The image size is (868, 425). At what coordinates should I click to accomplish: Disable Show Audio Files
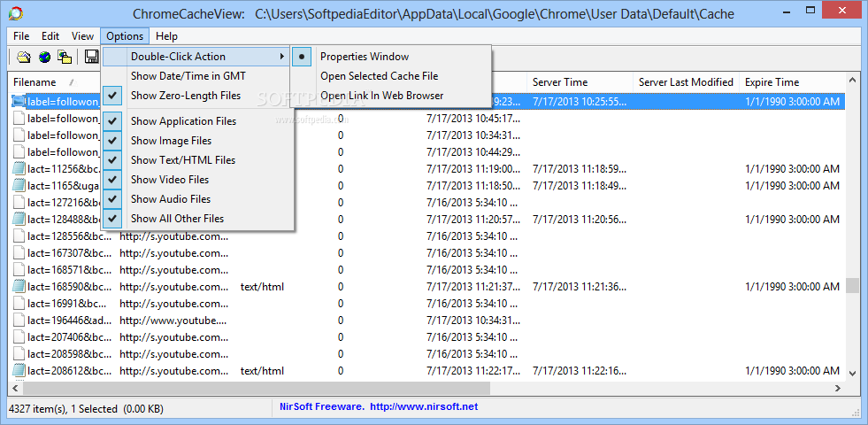pyautogui.click(x=197, y=199)
